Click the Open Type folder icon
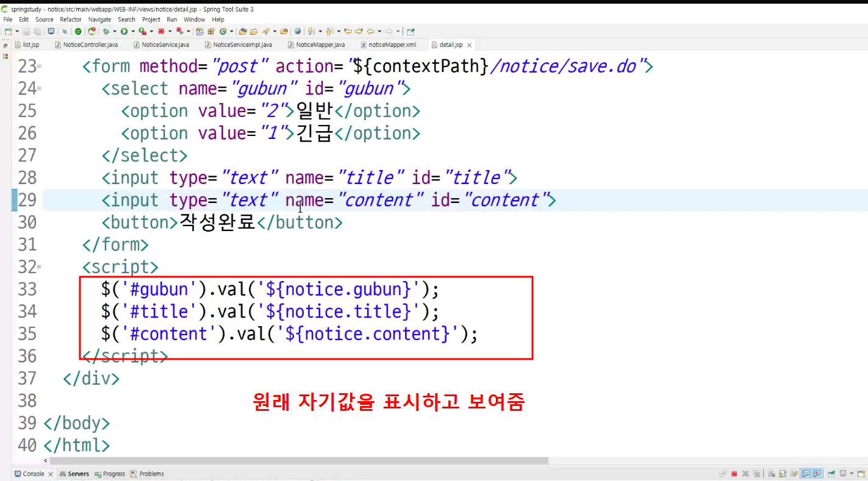This screenshot has height=481, width=868. 243,31
